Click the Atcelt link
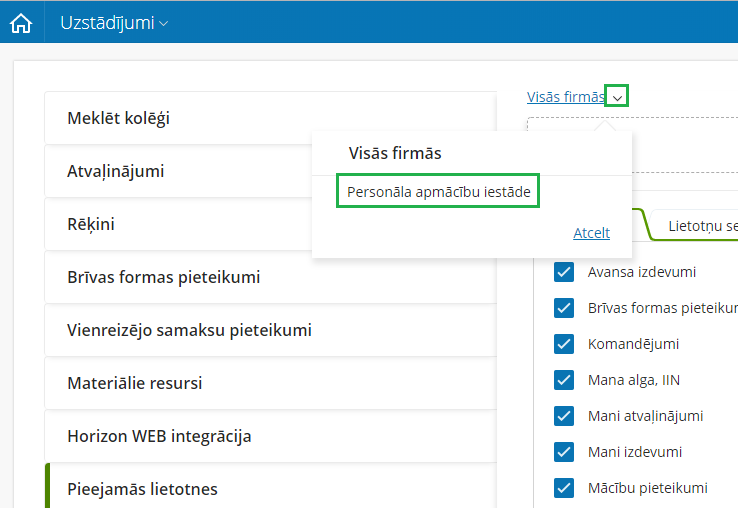 coord(591,233)
